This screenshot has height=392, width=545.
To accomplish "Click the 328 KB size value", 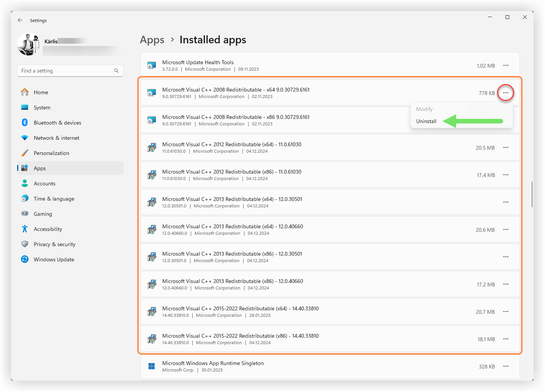I will coord(487,367).
